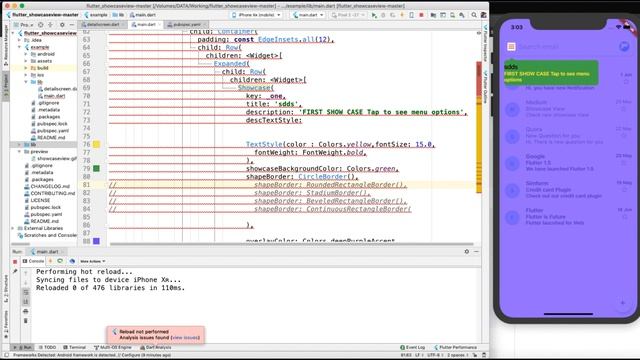Open the More Actions dropdown in the Run panel

[x=93, y=261]
